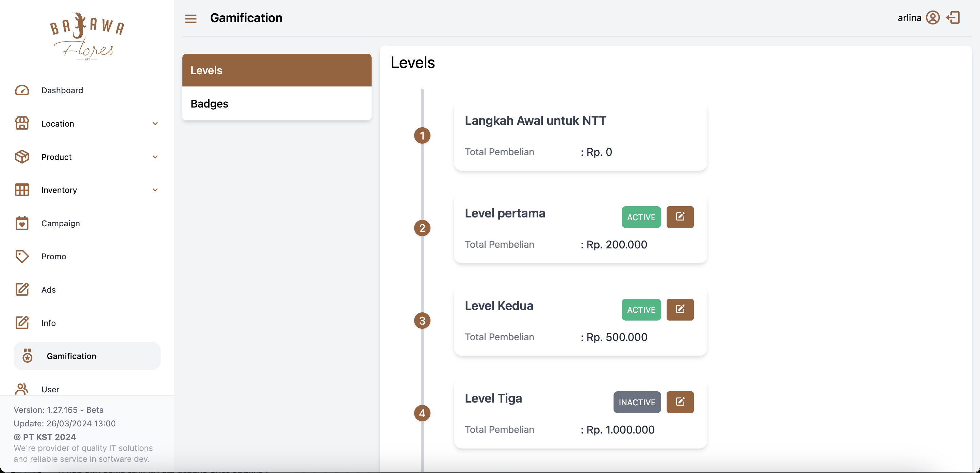Image resolution: width=980 pixels, height=473 pixels.
Task: Expand the Product submenu chevron
Action: (155, 157)
